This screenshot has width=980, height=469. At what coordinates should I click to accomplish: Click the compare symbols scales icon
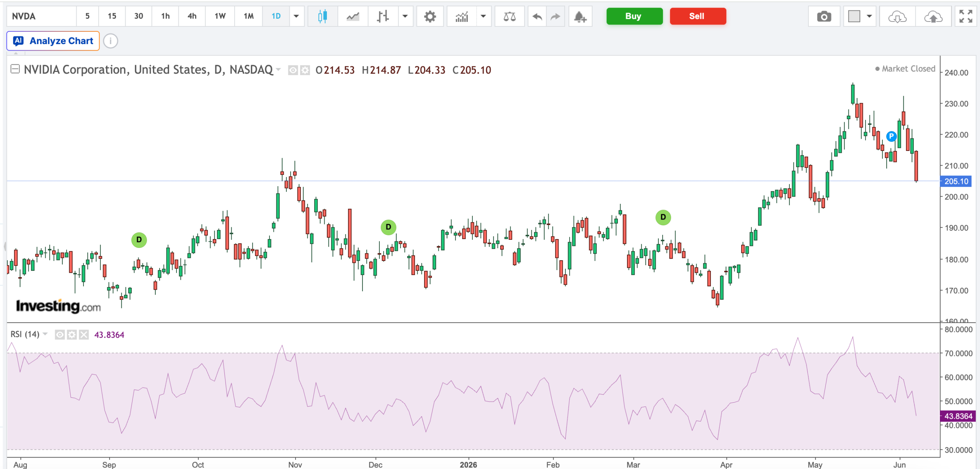tap(510, 16)
